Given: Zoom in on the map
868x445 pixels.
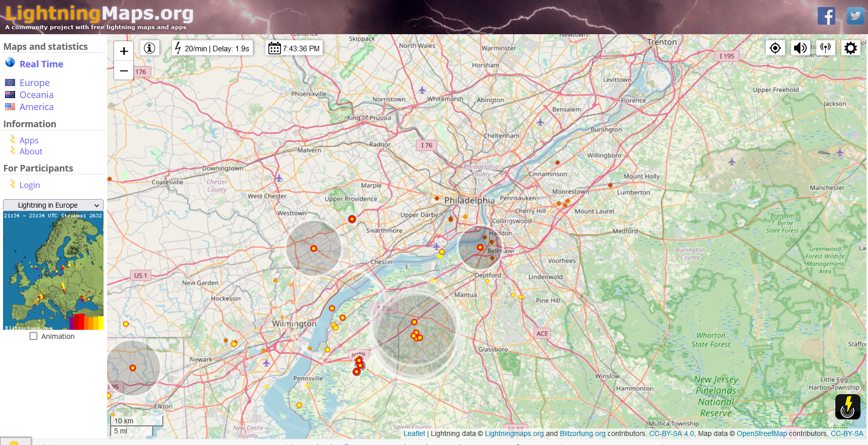Looking at the screenshot, I should click(x=124, y=51).
